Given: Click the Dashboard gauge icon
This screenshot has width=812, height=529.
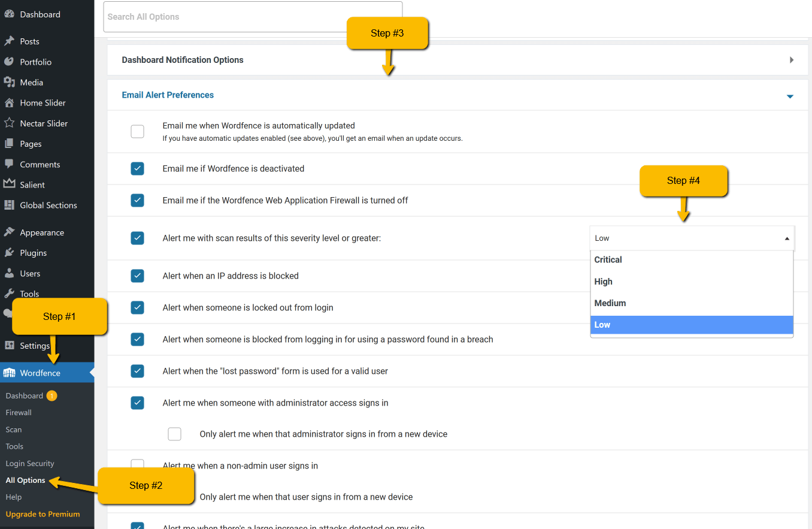Looking at the screenshot, I should coord(9,14).
